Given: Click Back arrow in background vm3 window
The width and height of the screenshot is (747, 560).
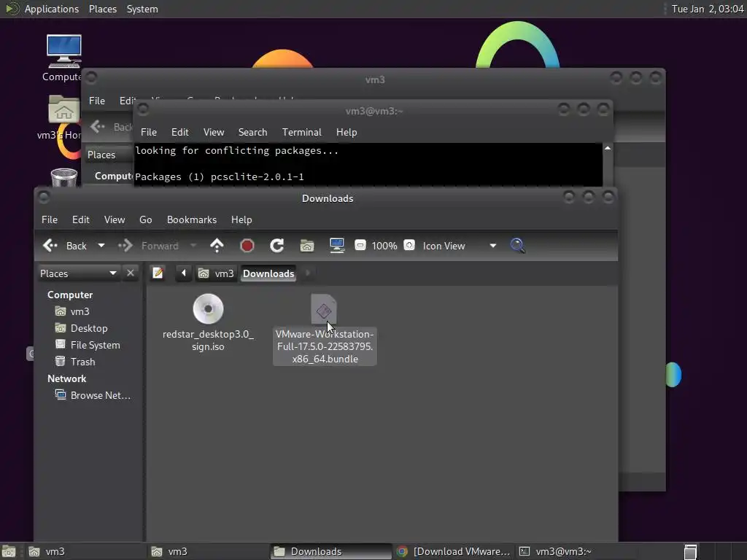Looking at the screenshot, I should (x=98, y=127).
